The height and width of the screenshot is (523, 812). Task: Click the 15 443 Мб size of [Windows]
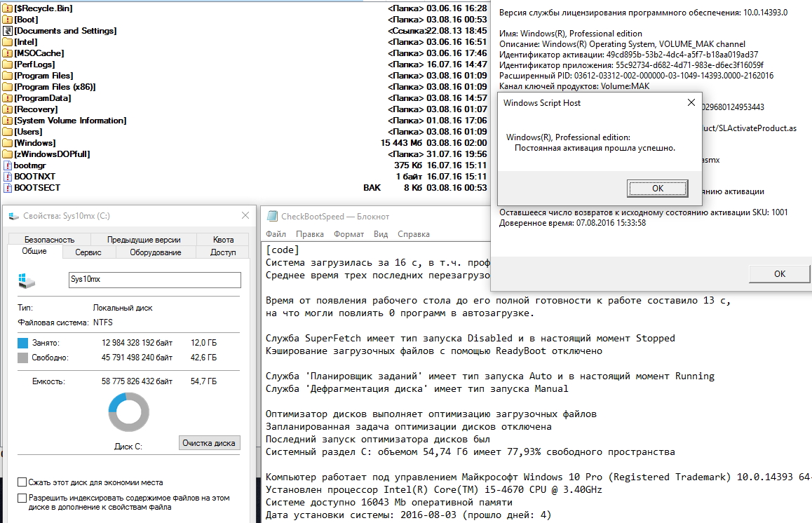click(401, 143)
